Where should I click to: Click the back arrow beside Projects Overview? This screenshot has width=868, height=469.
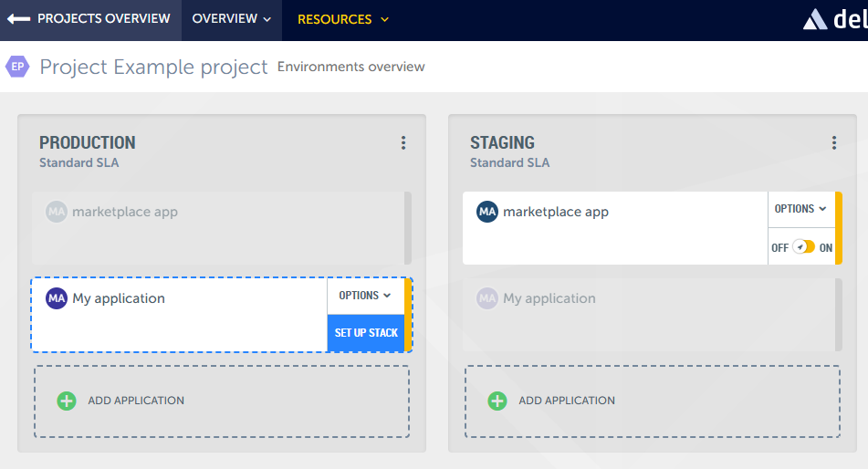click(x=18, y=19)
